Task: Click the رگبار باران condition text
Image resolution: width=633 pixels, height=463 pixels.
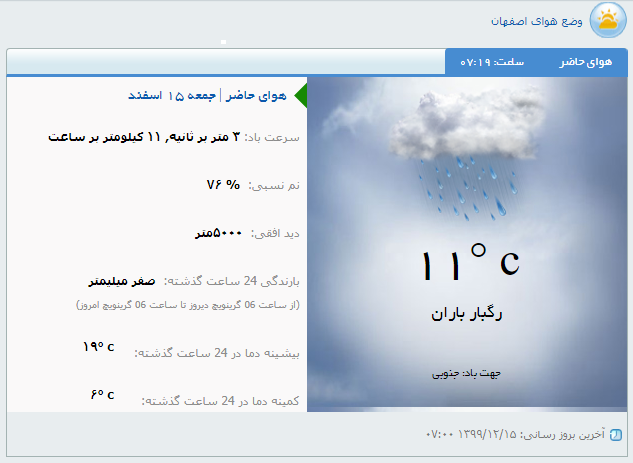Action: click(466, 313)
